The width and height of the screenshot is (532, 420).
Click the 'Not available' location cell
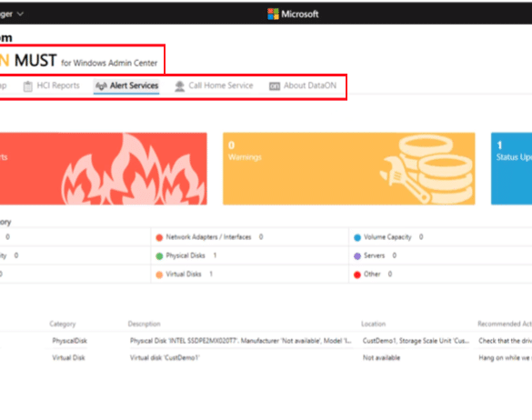point(381,357)
